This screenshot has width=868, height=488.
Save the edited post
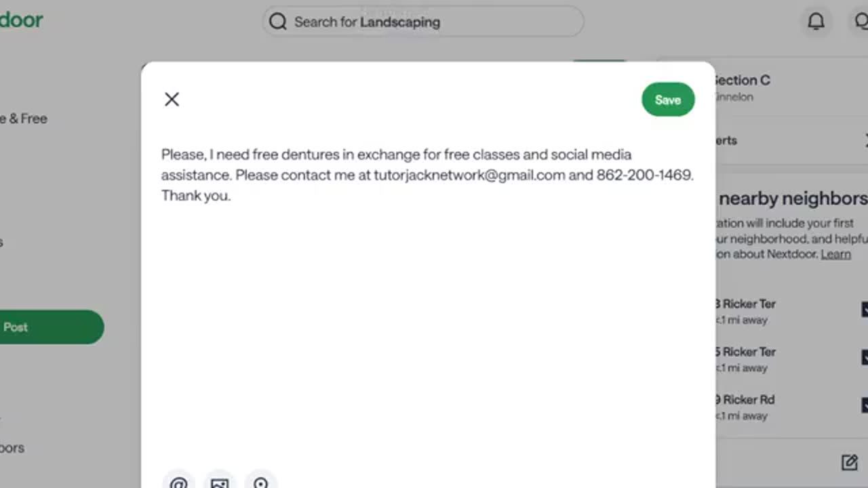point(668,100)
